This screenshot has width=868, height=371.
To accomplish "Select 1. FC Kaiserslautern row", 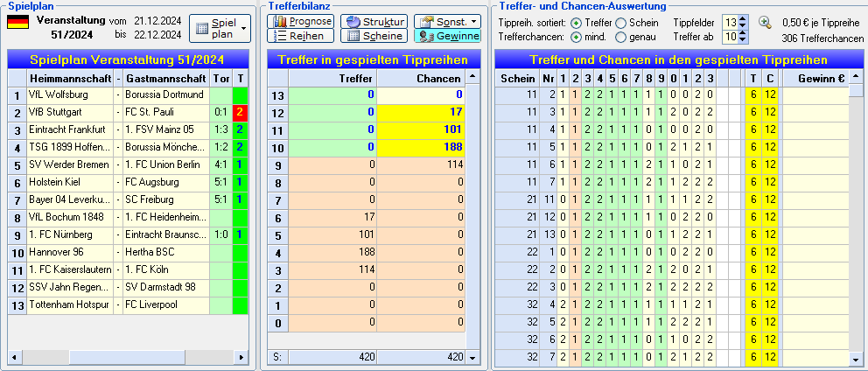I will pos(128,269).
